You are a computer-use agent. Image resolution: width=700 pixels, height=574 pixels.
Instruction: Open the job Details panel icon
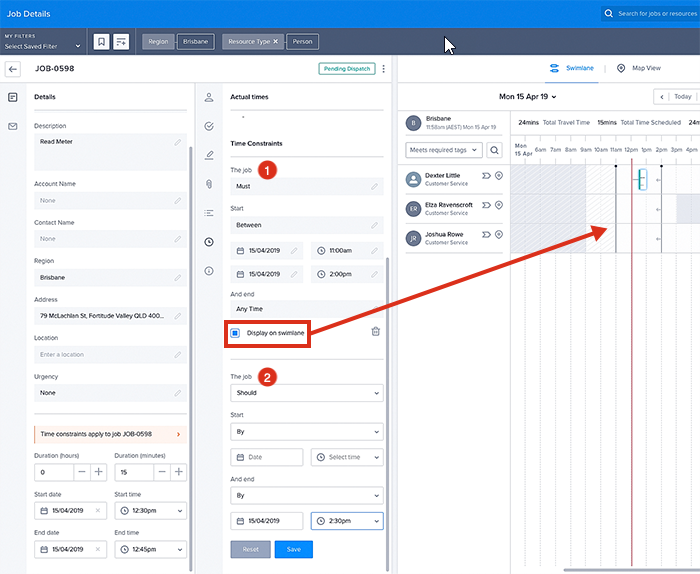point(12,97)
